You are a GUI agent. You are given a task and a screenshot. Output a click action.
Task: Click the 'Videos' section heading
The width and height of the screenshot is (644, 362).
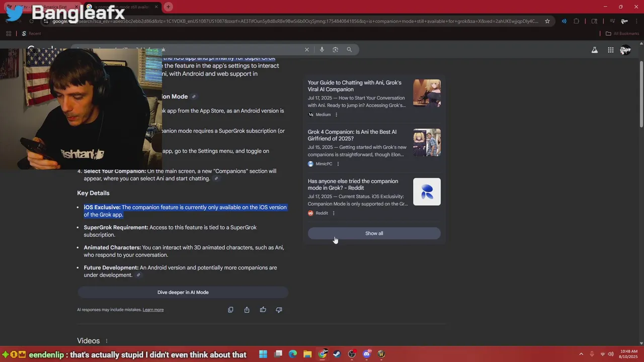[89, 341]
